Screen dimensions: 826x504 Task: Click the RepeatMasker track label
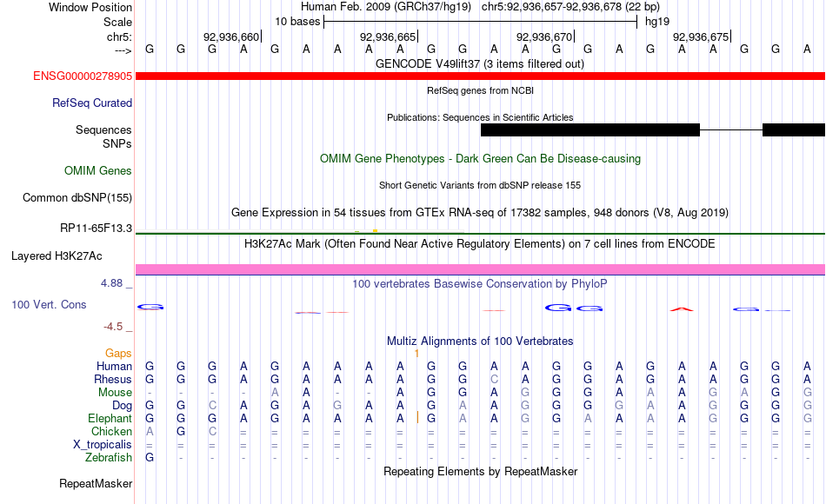click(96, 483)
